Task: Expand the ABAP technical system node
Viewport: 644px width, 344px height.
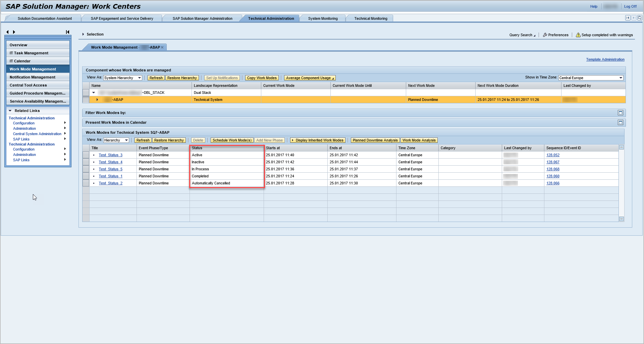Action: [97, 100]
